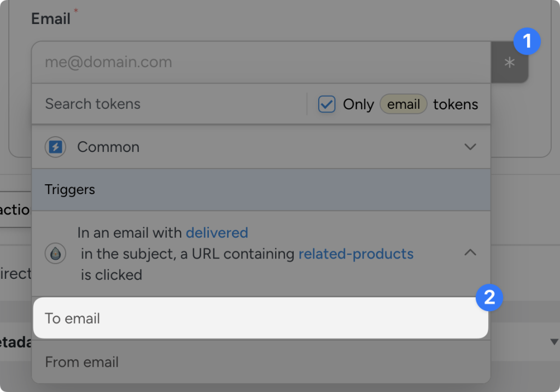560x392 pixels.
Task: Uncheck the Only email tokens checkbox
Action: coord(326,104)
